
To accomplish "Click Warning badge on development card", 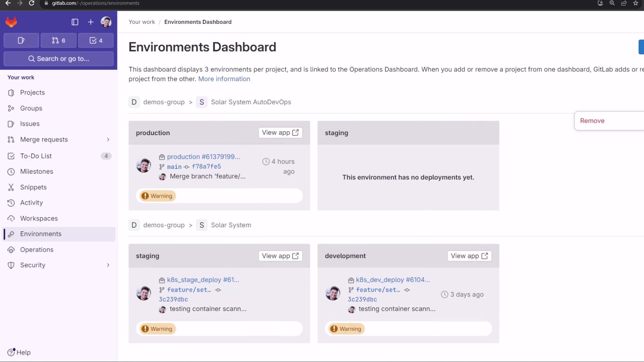I will [346, 329].
